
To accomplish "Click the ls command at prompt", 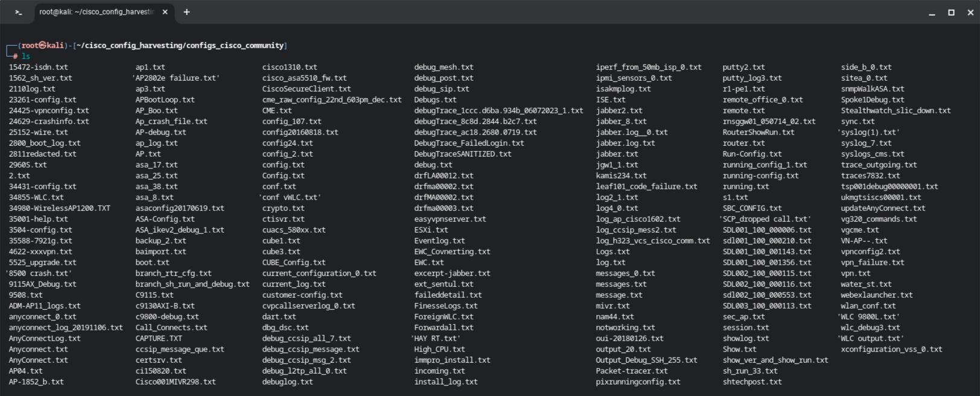I will (25, 56).
